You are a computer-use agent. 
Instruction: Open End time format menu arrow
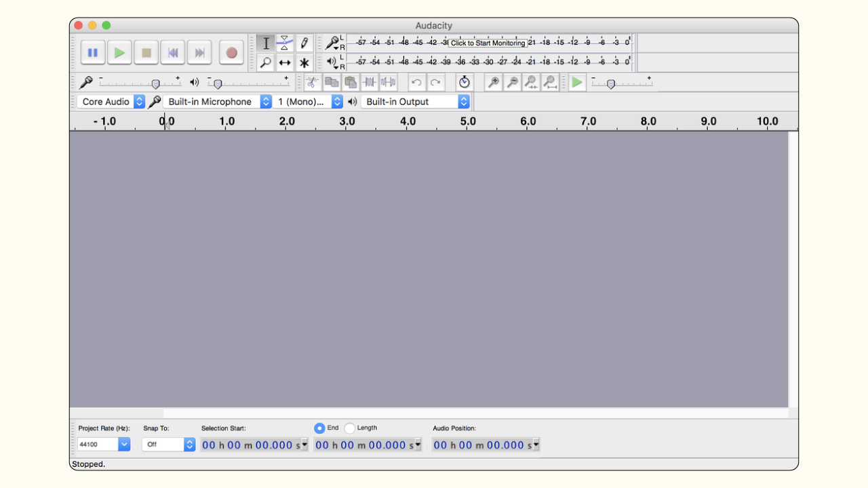418,445
